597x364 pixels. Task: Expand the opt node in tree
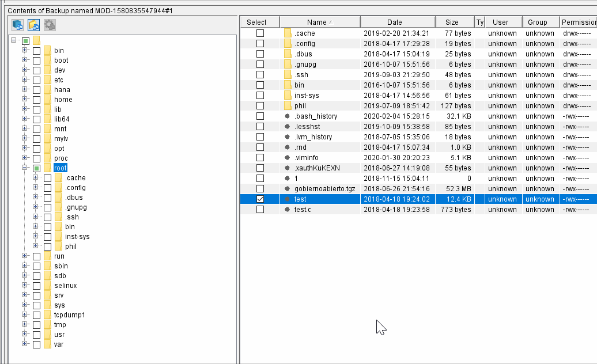tap(24, 148)
